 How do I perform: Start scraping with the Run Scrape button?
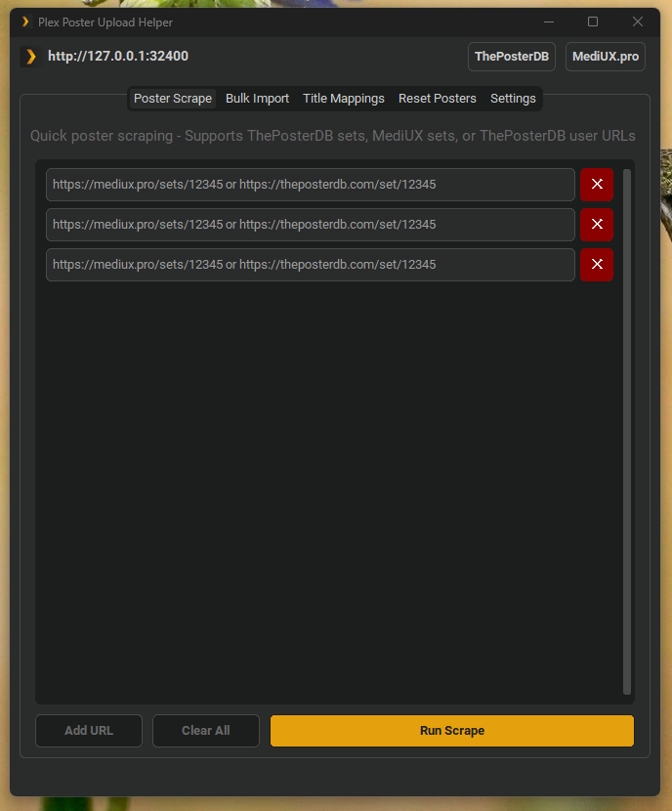tap(452, 730)
